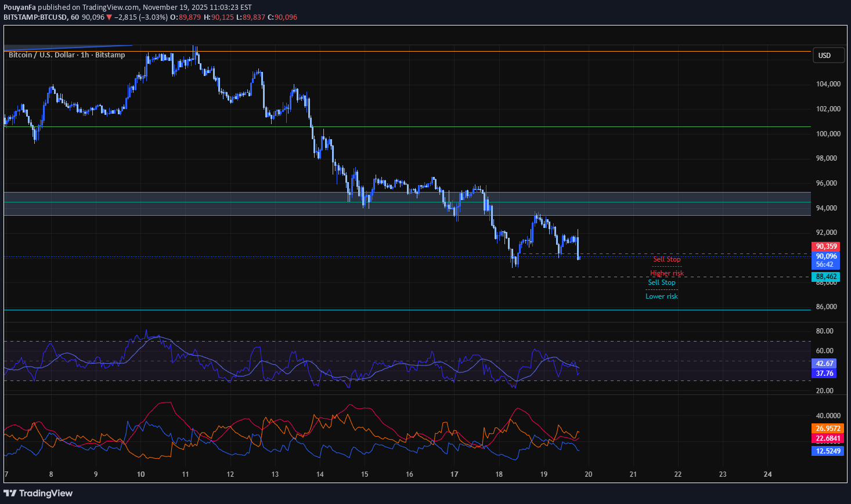Click the red 22.6841 indicator value label
Screen dimensions: 851x504
point(825,439)
